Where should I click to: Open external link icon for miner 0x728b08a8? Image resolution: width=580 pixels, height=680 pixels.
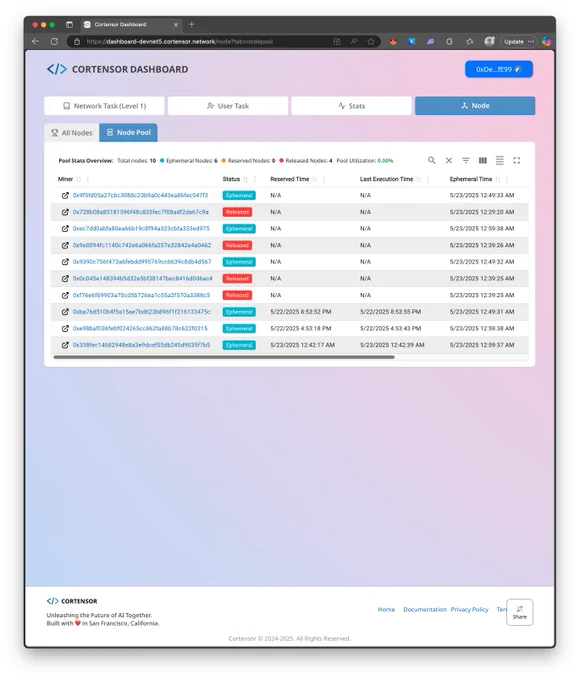tap(65, 212)
